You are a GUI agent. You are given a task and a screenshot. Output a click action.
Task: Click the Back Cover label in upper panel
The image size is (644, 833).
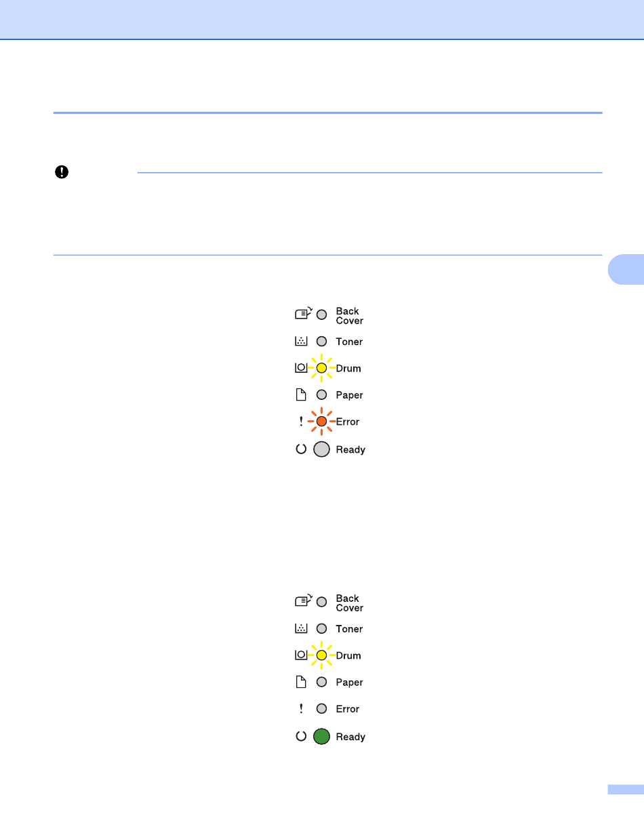tap(349, 316)
